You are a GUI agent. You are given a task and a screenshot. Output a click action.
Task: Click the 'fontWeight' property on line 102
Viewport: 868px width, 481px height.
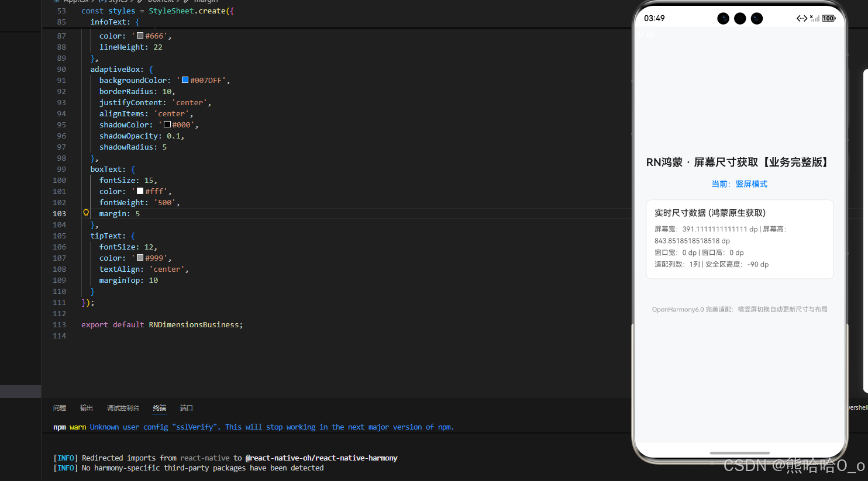point(122,202)
